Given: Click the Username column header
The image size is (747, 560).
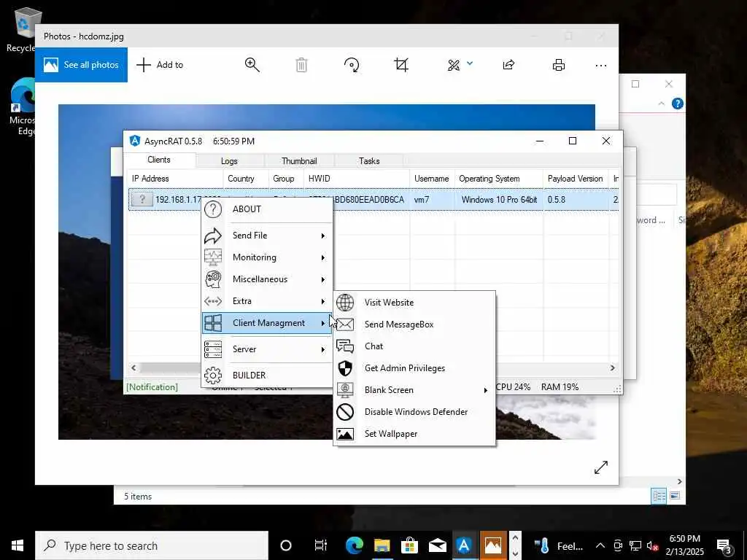Looking at the screenshot, I should pyautogui.click(x=432, y=179).
